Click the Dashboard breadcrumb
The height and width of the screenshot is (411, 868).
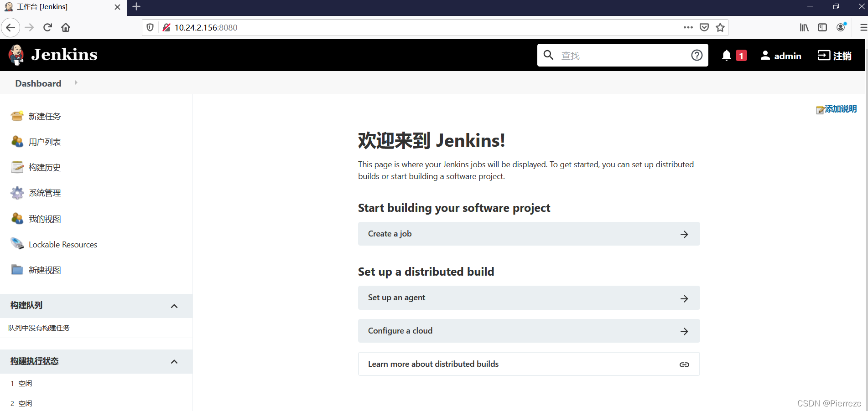click(38, 83)
